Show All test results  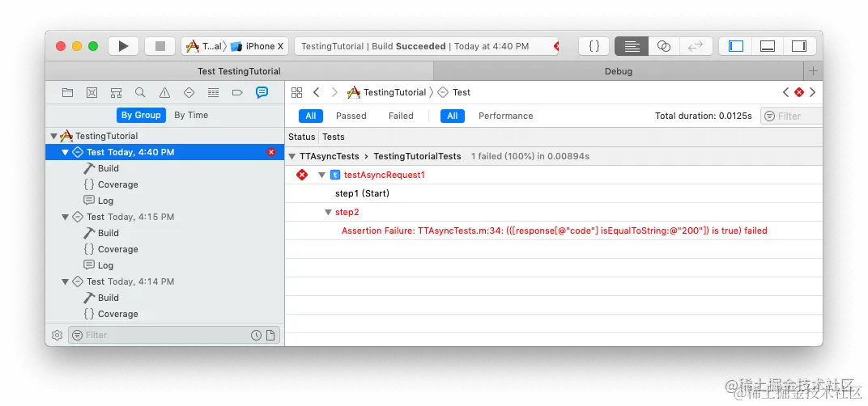click(x=311, y=116)
